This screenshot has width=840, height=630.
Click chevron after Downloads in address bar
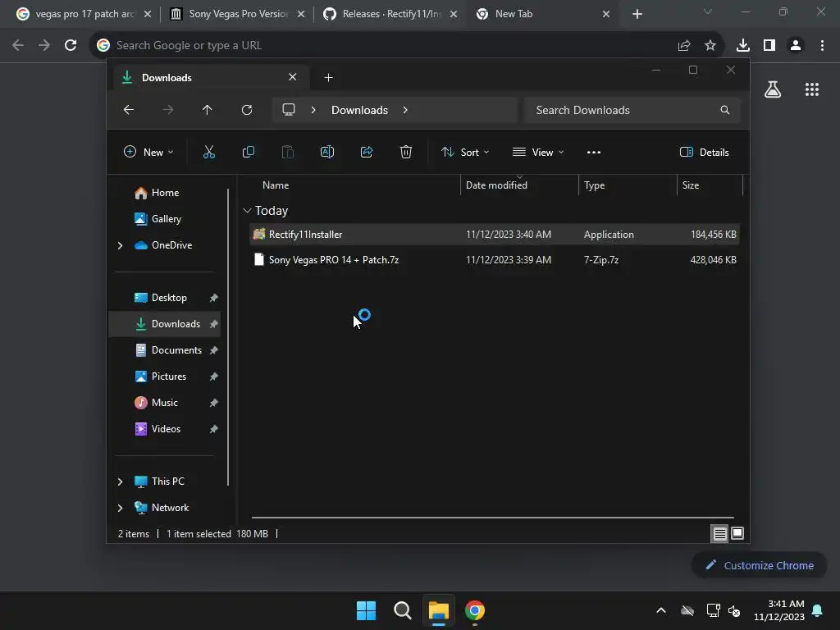coord(405,110)
